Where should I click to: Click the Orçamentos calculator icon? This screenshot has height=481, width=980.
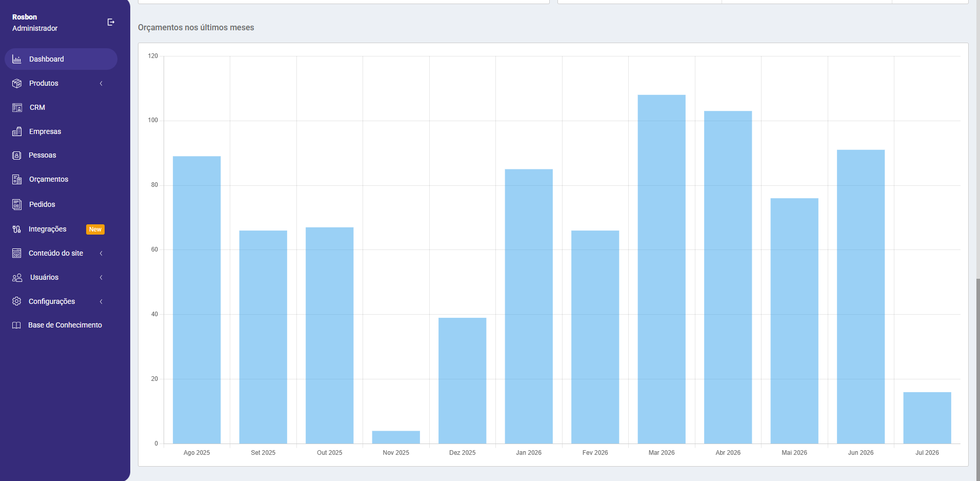coord(17,179)
